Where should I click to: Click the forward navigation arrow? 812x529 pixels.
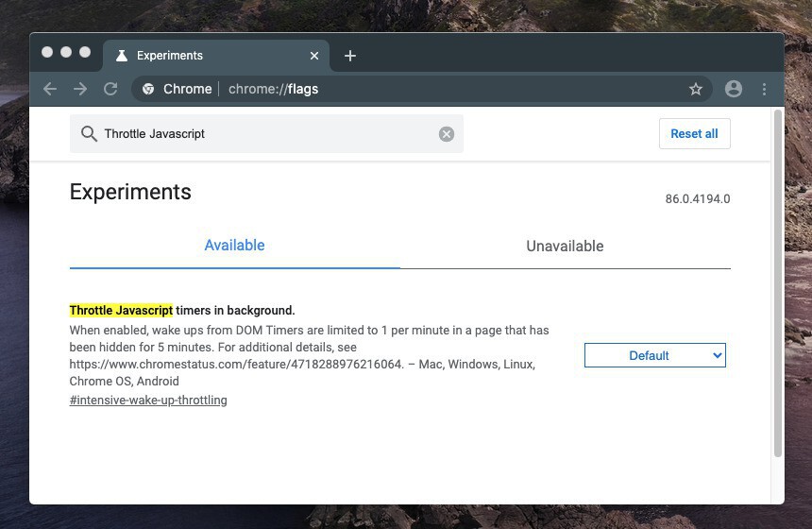80,89
